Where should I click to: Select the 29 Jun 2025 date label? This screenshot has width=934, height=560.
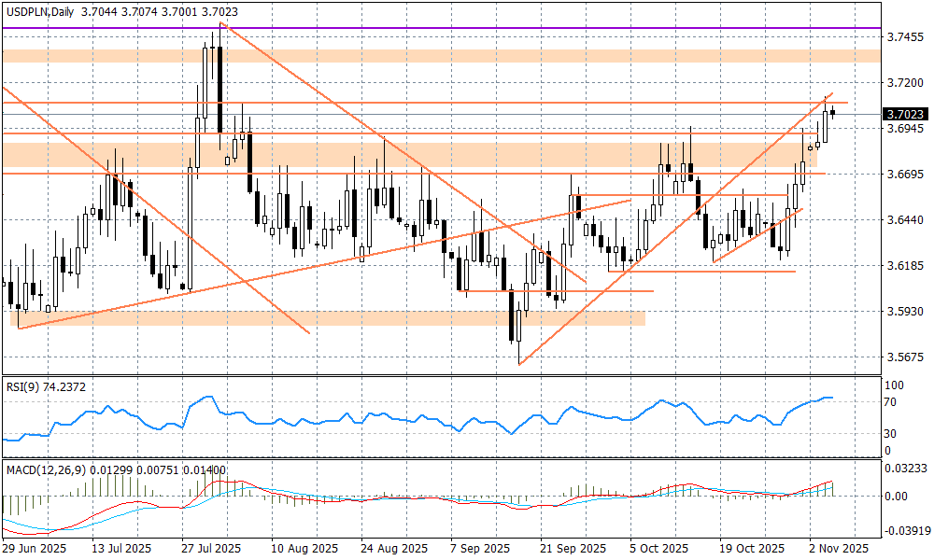pyautogui.click(x=36, y=549)
